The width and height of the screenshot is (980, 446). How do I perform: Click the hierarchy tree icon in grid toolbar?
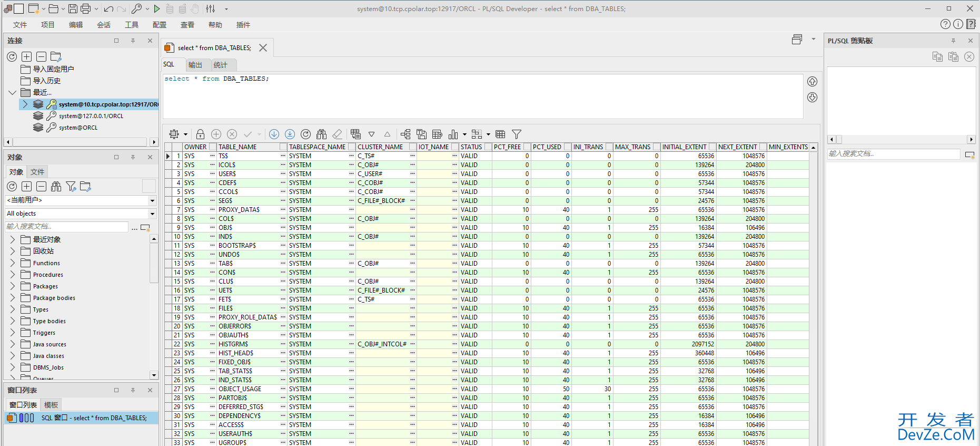[x=405, y=134]
